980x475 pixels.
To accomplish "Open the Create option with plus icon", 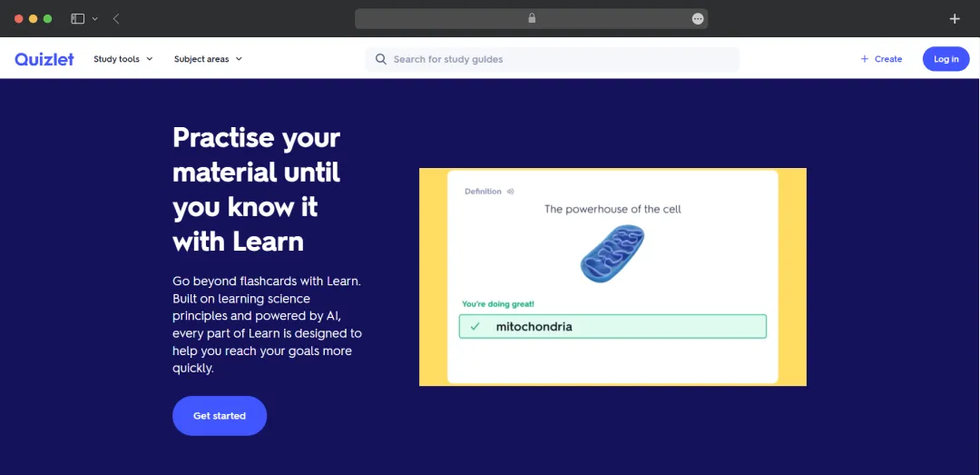I will 880,59.
